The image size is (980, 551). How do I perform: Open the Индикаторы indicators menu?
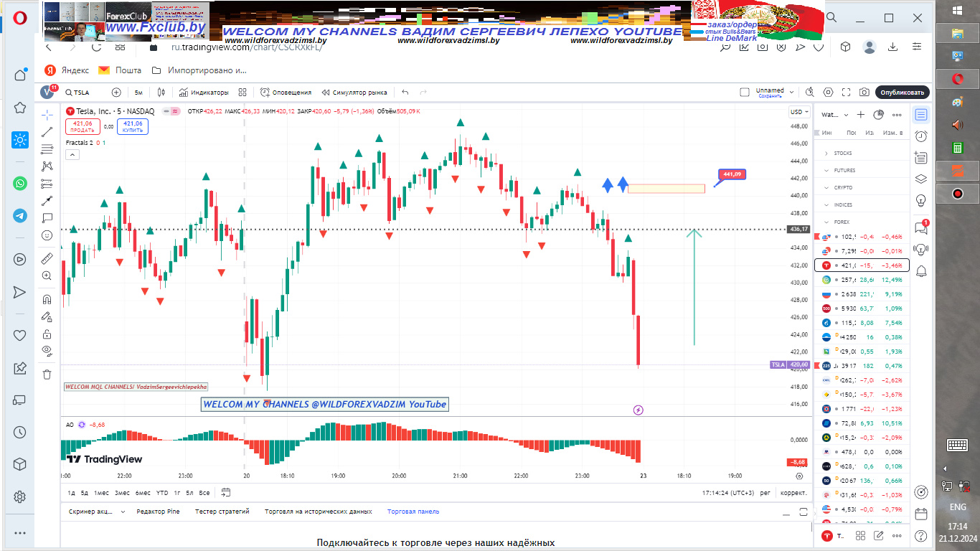[204, 93]
